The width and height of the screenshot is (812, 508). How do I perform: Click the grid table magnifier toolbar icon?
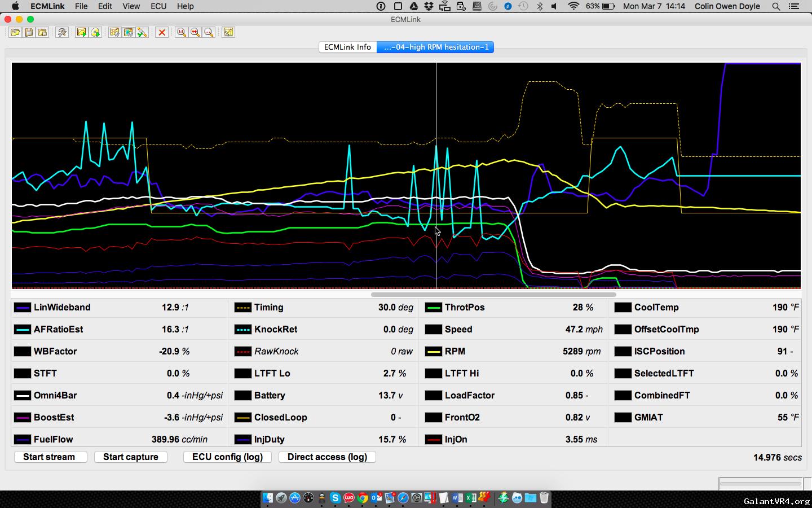[228, 32]
